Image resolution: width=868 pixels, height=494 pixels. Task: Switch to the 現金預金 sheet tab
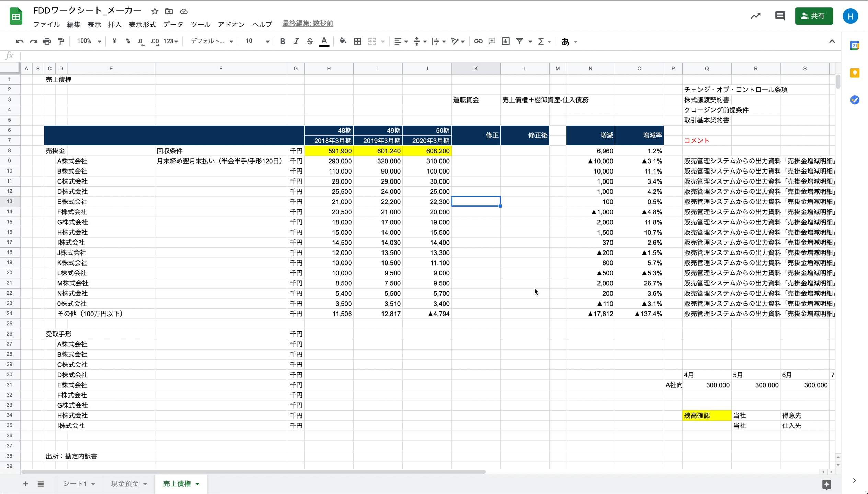coord(125,484)
